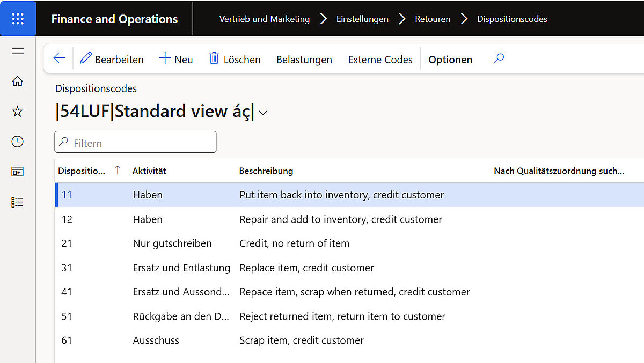
Task: Open Externe Codes from the toolbar
Action: tap(380, 60)
